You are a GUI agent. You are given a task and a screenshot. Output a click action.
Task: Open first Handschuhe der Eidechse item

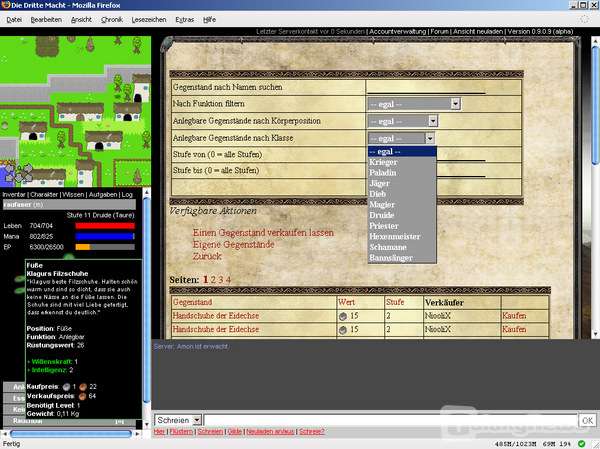tap(216, 316)
